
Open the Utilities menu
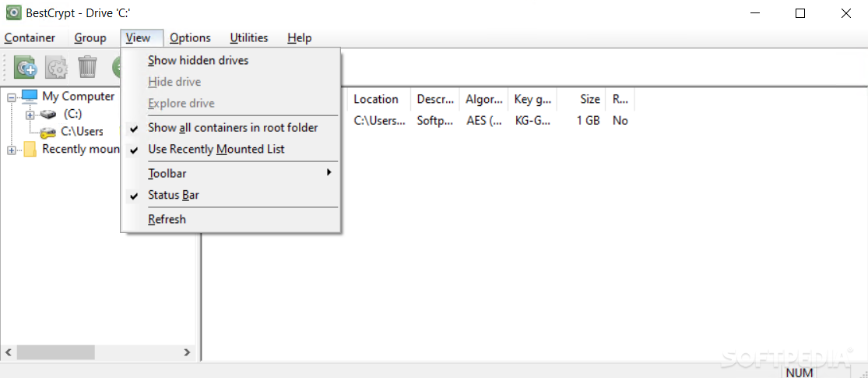249,37
